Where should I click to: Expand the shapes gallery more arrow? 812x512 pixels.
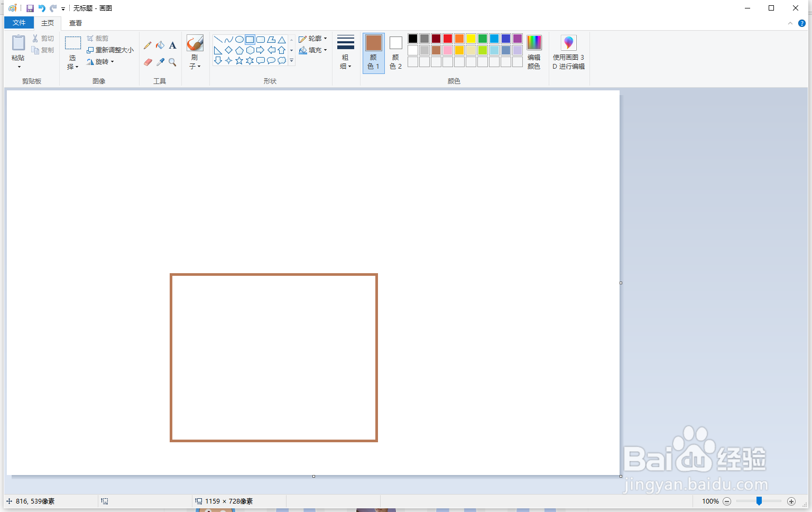point(291,61)
